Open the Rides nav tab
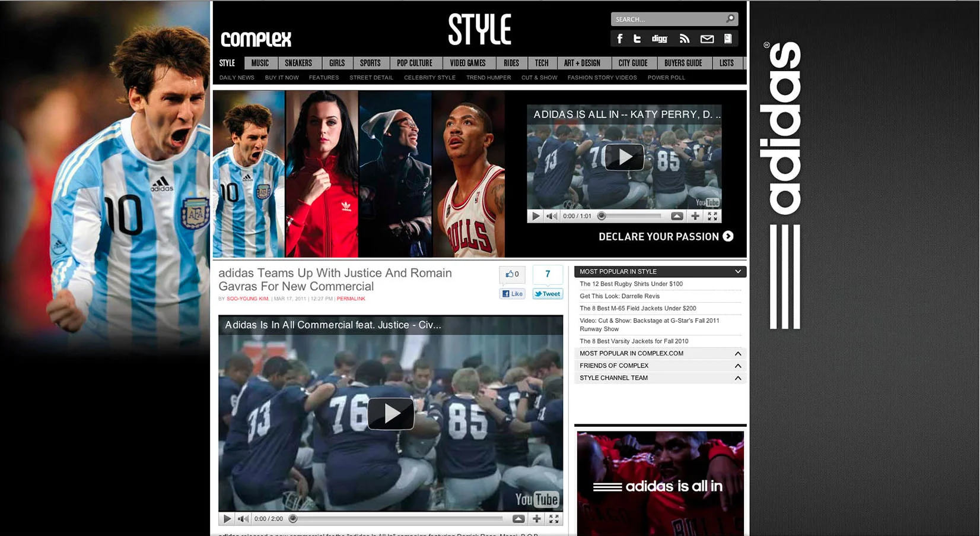This screenshot has width=980, height=536. click(511, 63)
